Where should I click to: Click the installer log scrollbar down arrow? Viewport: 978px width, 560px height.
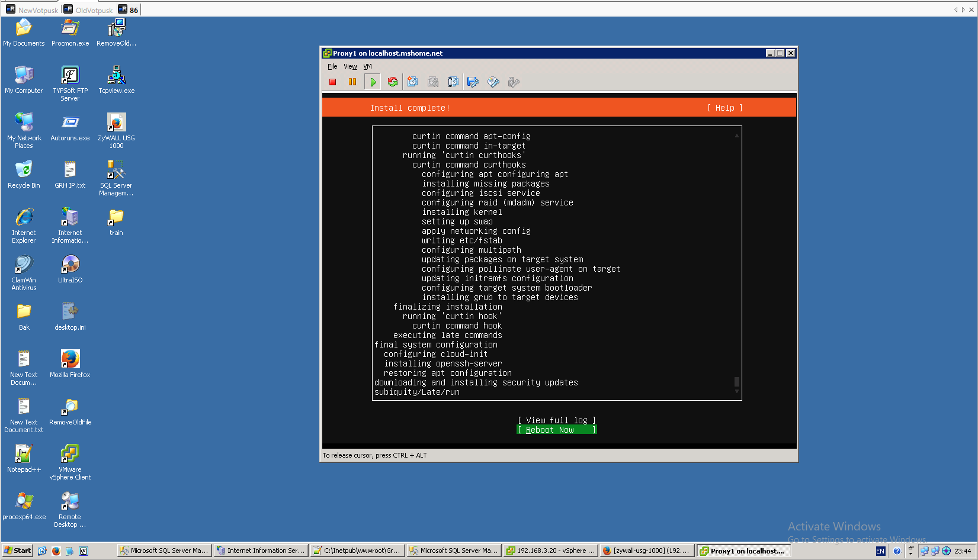[x=737, y=391]
